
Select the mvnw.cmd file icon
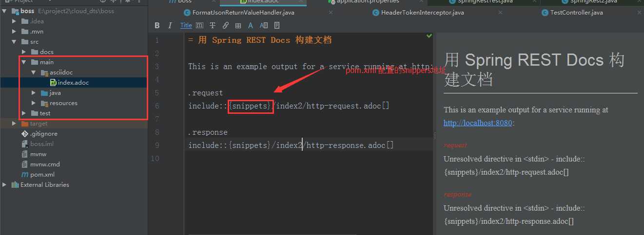(25, 164)
